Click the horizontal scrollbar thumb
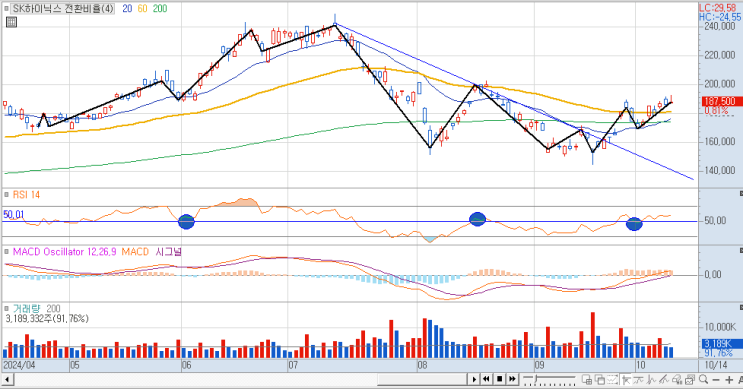This screenshot has width=743, height=389. tap(422, 379)
